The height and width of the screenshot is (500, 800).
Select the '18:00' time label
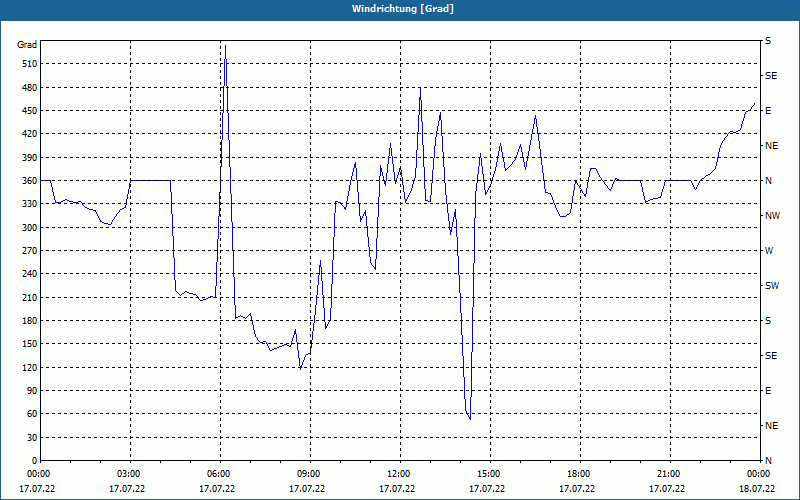click(578, 474)
